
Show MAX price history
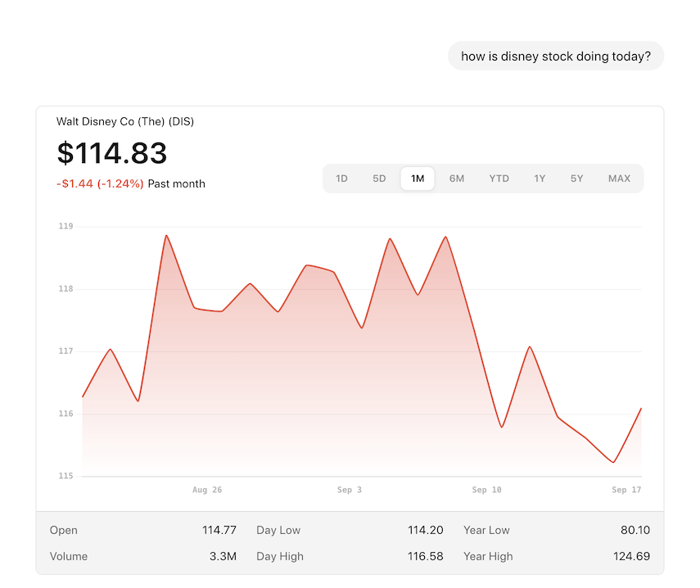pos(619,179)
